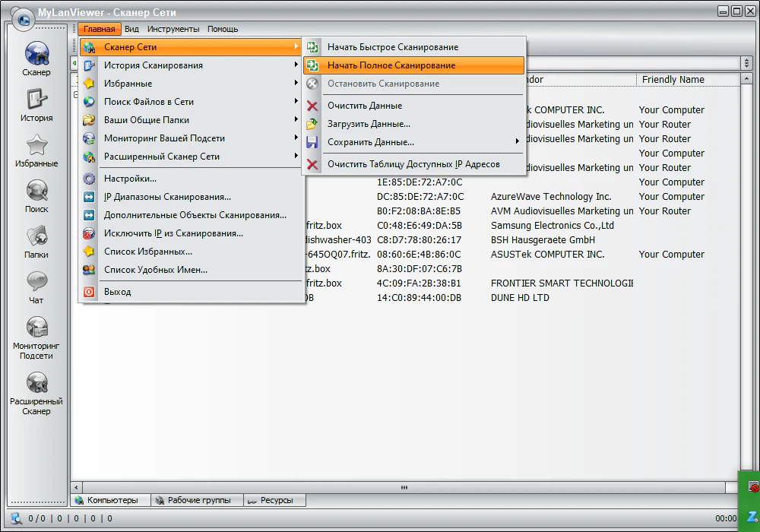
Task: Switch to the Рабочие группы tab
Action: (199, 500)
